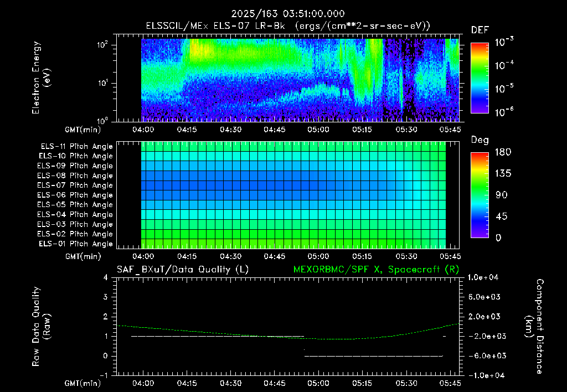Screen dimensions: 567x392
Task: Select the ELS-04 Pitch Angle row label
Action: 75,215
